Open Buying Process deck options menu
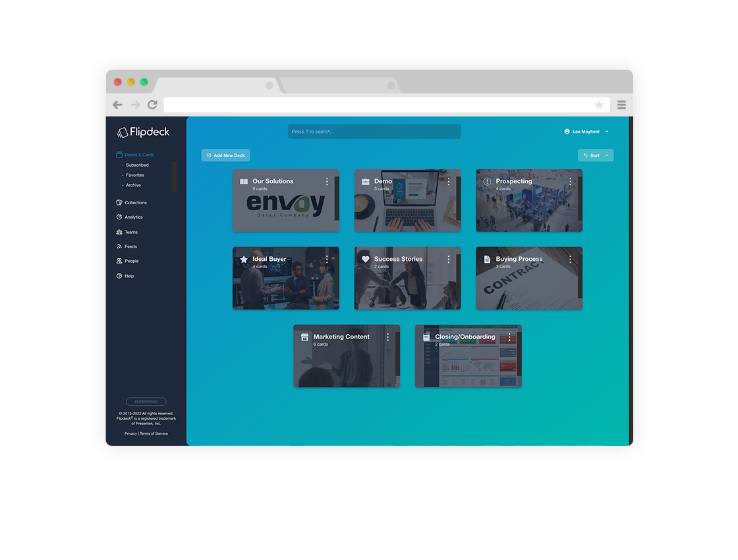This screenshot has width=738, height=560. pyautogui.click(x=570, y=260)
